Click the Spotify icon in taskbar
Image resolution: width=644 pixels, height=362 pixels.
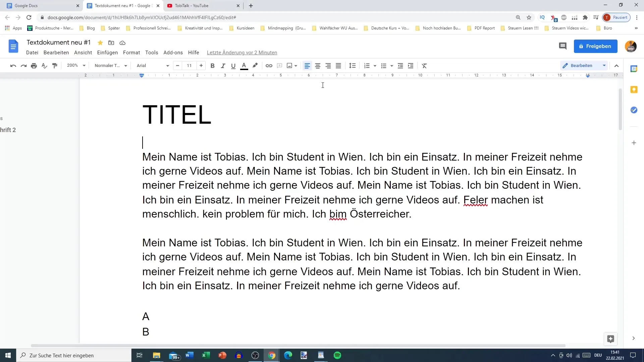point(337,355)
